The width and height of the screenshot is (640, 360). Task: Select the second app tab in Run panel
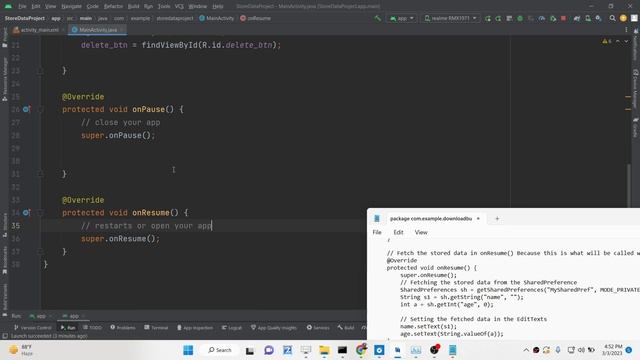pos(73,316)
